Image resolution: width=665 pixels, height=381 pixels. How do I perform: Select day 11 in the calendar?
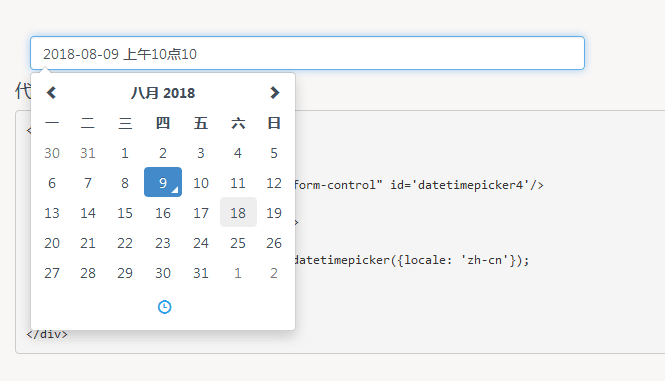pyautogui.click(x=238, y=183)
